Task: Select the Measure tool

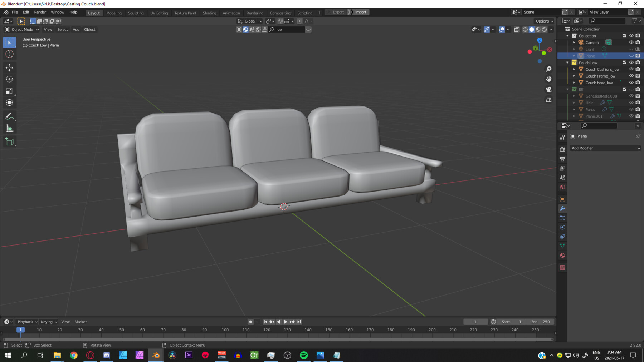Action: tap(10, 128)
